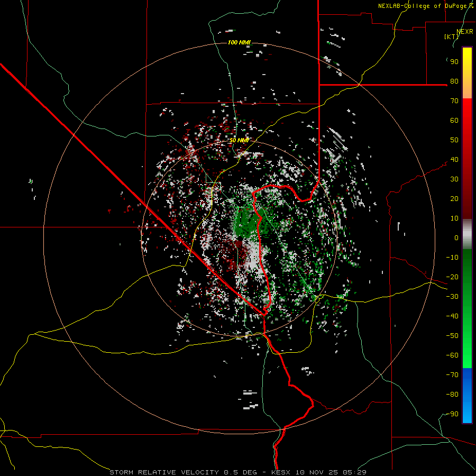Click the -50 value on velocity scale
The width and height of the screenshot is (476, 476).
tap(452, 336)
